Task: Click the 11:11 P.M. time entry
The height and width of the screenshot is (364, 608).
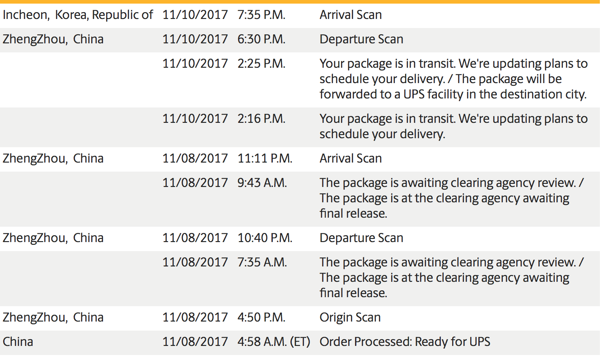Action: (x=265, y=159)
